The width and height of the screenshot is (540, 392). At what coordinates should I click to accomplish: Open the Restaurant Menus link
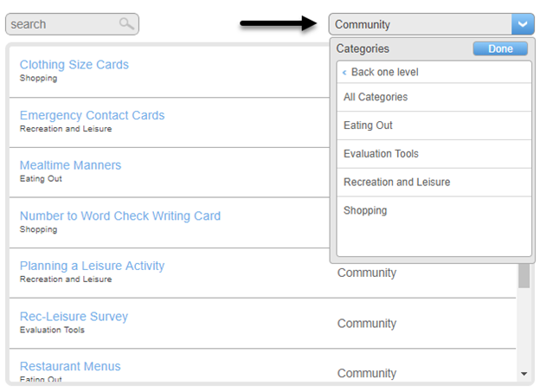(x=70, y=366)
